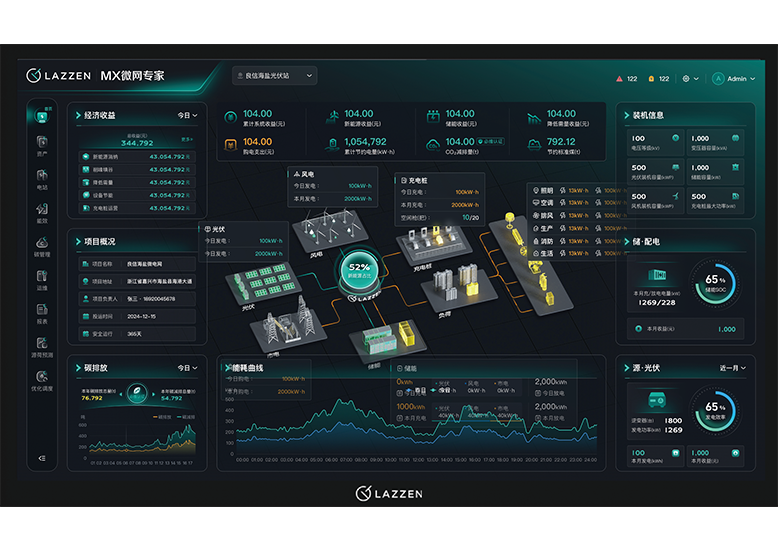Click the 更多 link in 经济收益
The image size is (778, 550).
tap(187, 139)
